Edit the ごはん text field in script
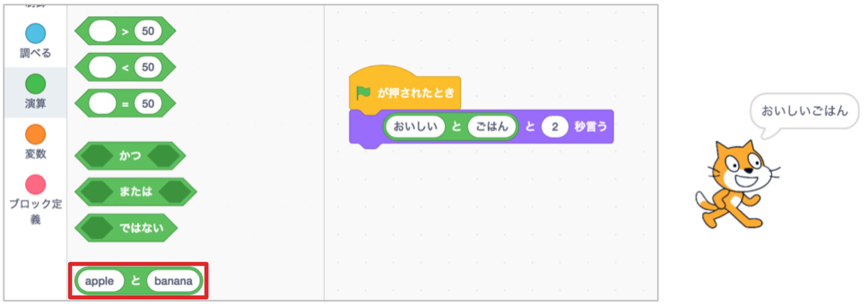 (x=492, y=127)
